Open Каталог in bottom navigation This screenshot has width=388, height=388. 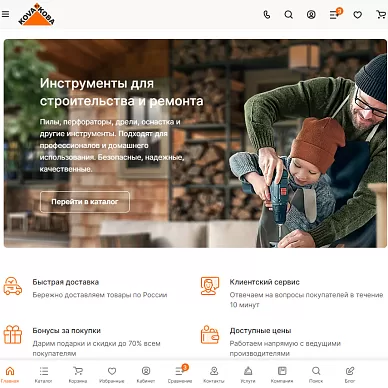[x=44, y=374]
